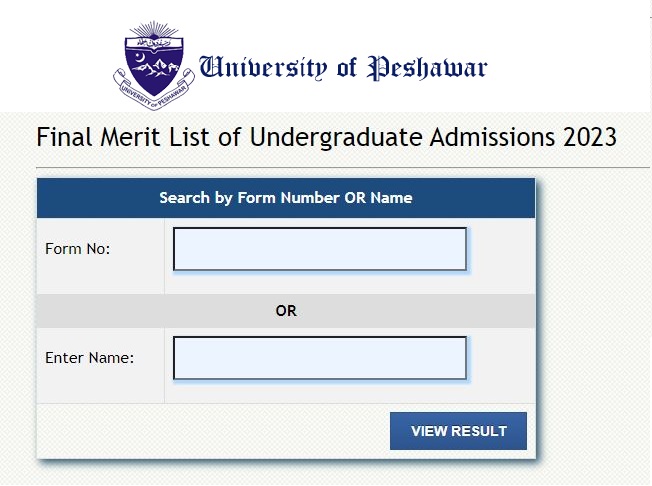Click the OR separator row
Image resolution: width=652 pixels, height=486 pixels.
pyautogui.click(x=286, y=311)
